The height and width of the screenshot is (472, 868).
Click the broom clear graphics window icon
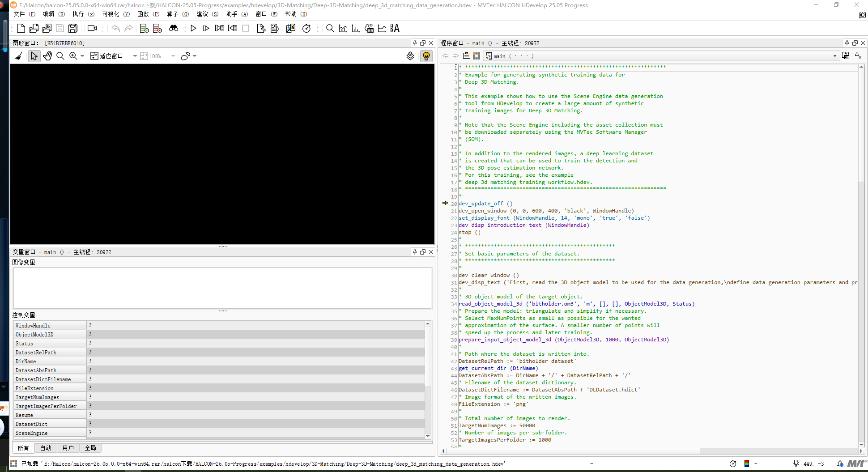pos(19,56)
